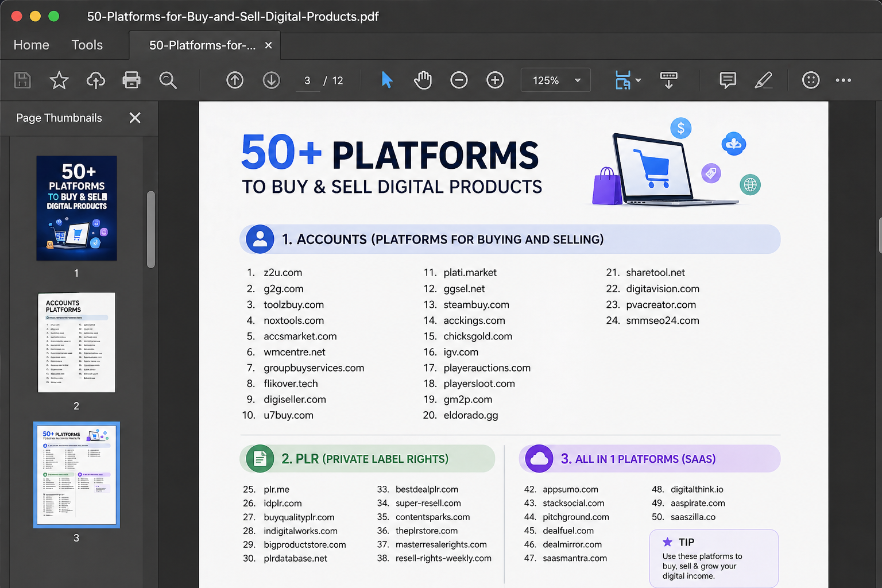Upload file to cloud icon

96,80
